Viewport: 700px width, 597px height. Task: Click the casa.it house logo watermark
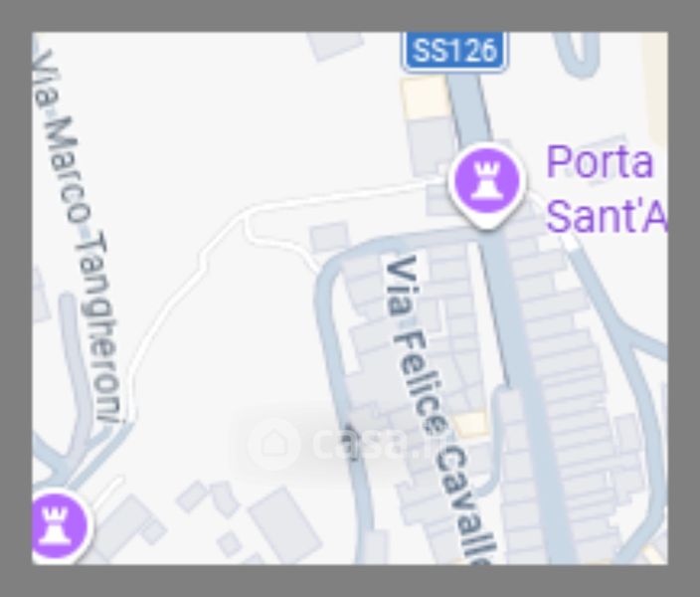point(274,444)
